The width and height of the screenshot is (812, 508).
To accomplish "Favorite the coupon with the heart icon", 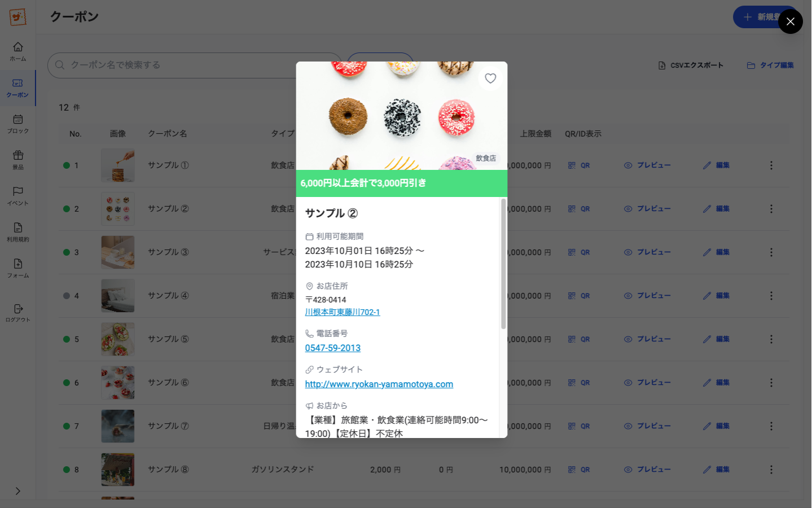I will [490, 78].
